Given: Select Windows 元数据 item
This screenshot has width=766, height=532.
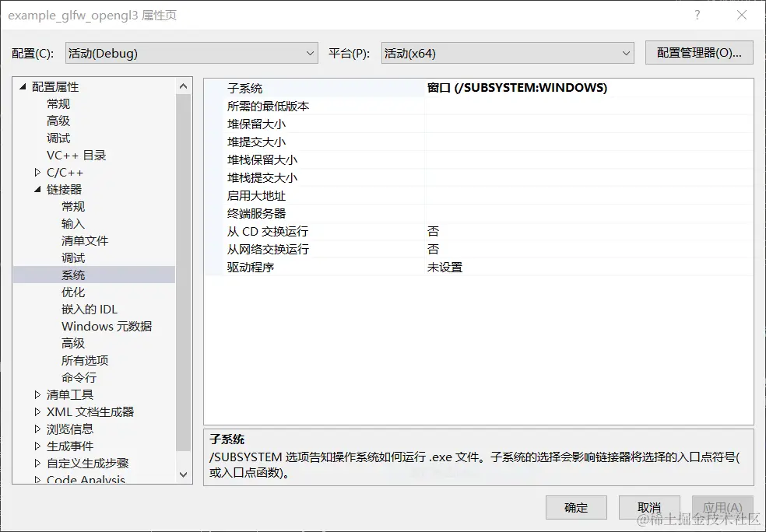Looking at the screenshot, I should click(107, 326).
